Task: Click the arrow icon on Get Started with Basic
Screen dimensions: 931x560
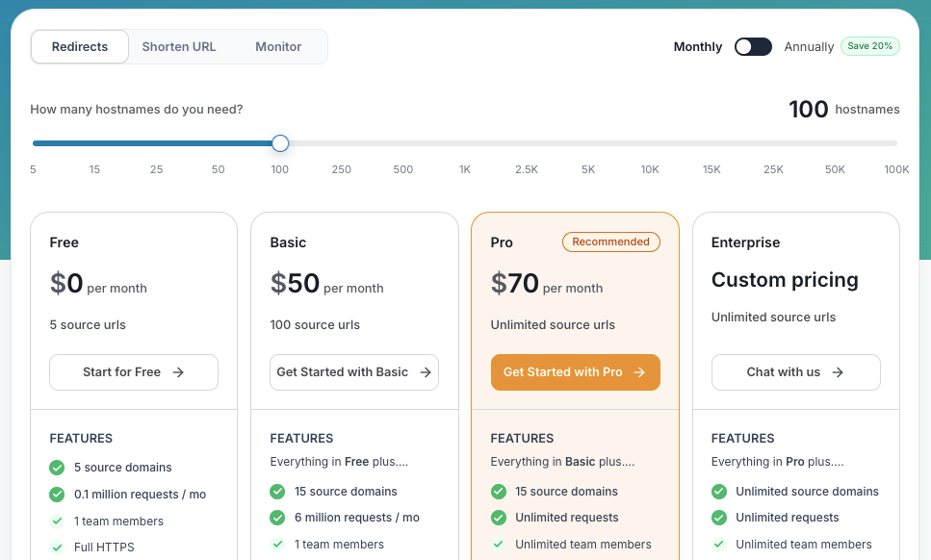Action: pyautogui.click(x=425, y=372)
